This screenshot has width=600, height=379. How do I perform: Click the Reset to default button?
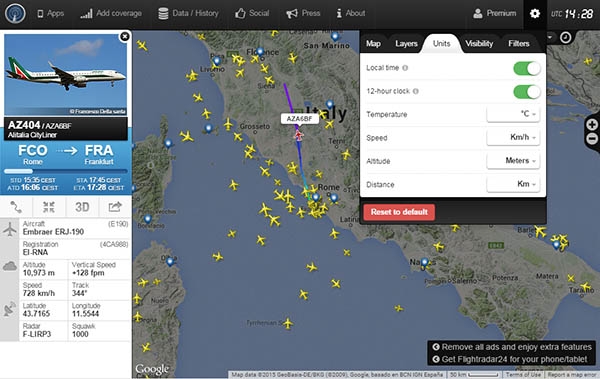(x=399, y=212)
